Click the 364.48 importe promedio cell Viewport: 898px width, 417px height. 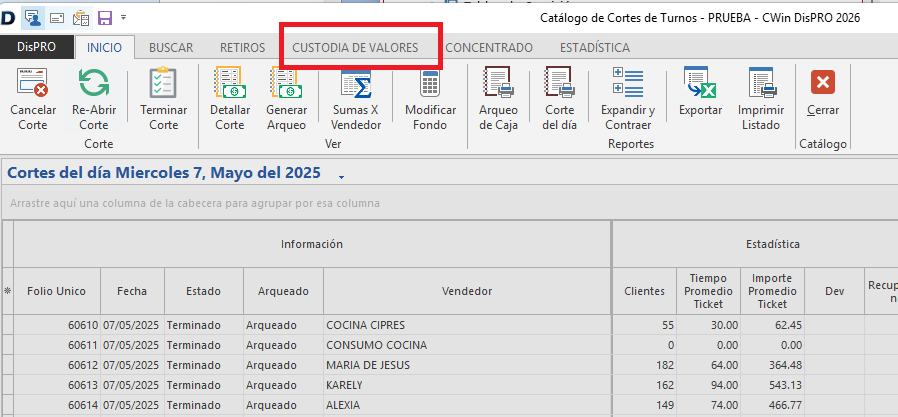tap(772, 365)
